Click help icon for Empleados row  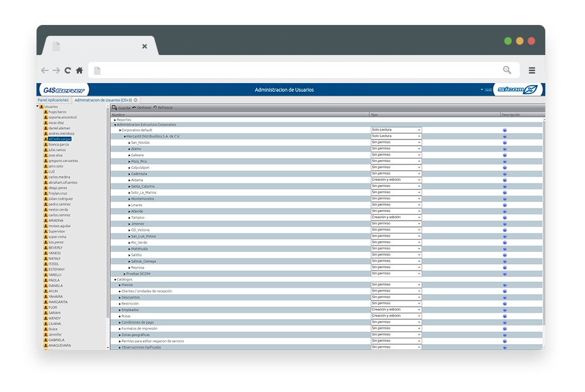[x=505, y=310]
